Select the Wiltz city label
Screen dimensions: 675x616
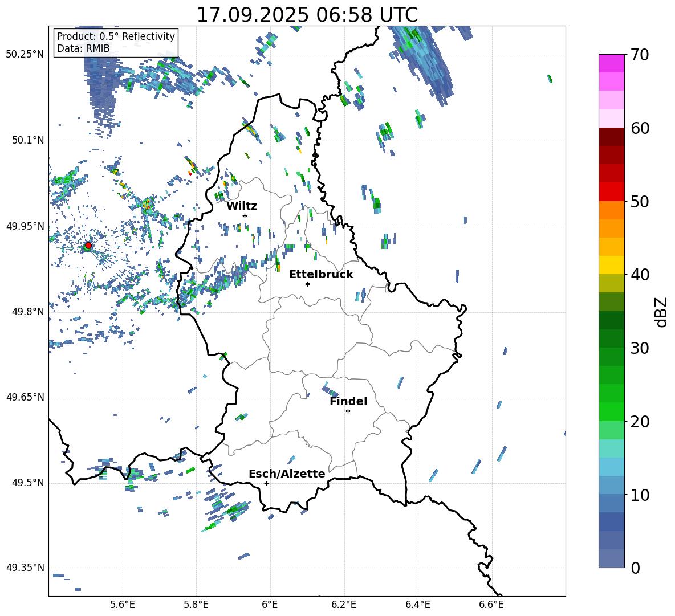coord(242,206)
